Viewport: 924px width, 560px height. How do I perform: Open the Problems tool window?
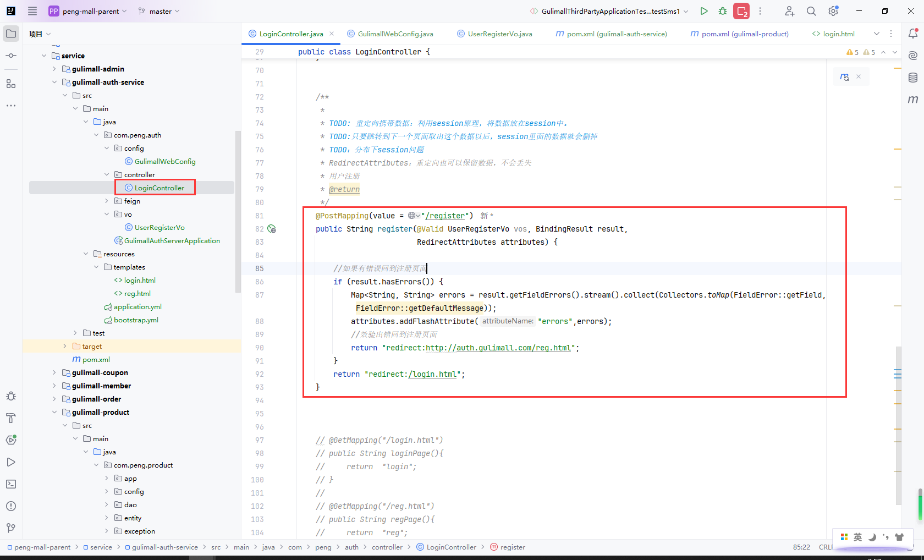[x=11, y=506]
